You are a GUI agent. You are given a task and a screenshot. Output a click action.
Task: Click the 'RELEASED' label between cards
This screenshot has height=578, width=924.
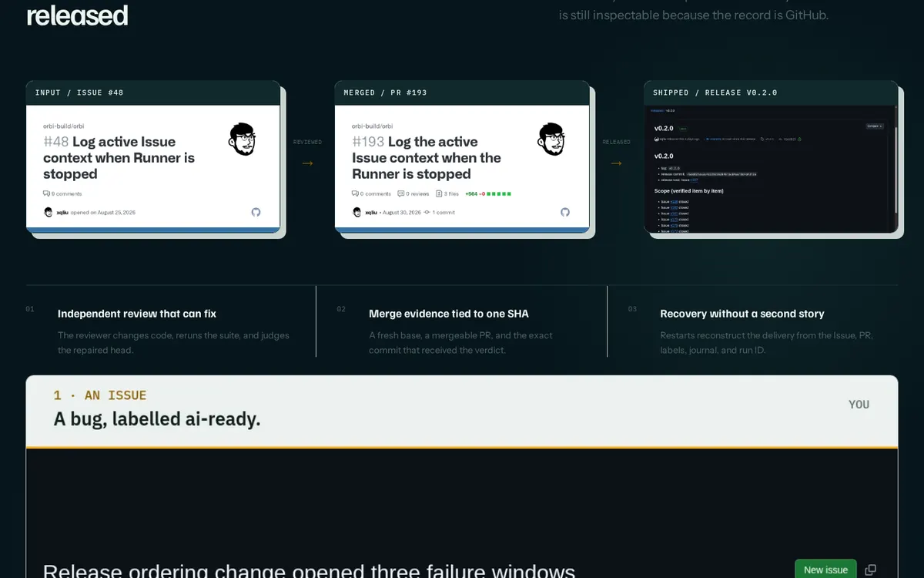616,142
